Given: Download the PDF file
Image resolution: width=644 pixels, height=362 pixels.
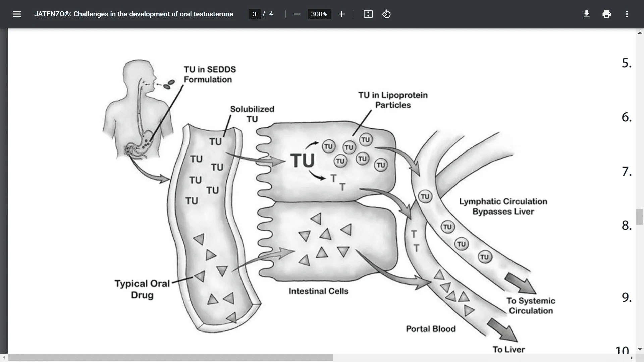Looking at the screenshot, I should point(586,14).
